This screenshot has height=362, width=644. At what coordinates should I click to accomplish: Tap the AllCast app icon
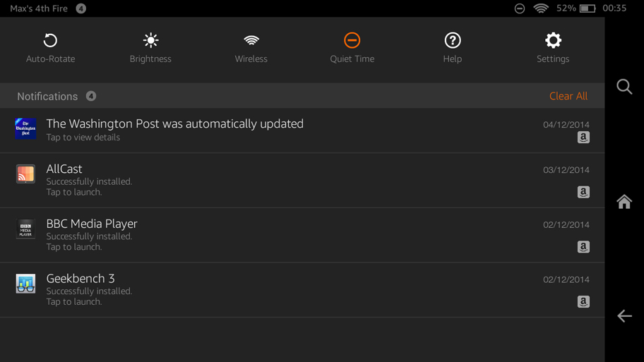tap(25, 174)
